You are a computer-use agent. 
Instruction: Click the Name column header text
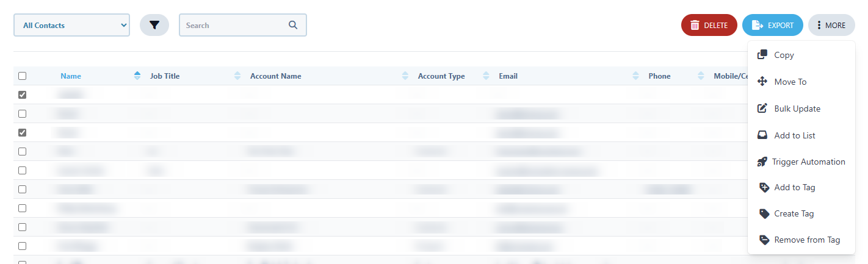point(71,76)
